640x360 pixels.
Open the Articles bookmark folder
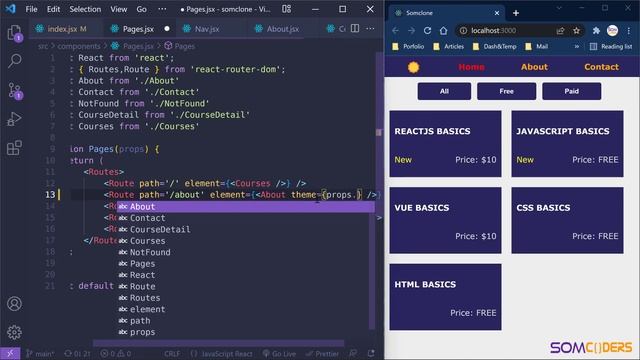pyautogui.click(x=449, y=47)
